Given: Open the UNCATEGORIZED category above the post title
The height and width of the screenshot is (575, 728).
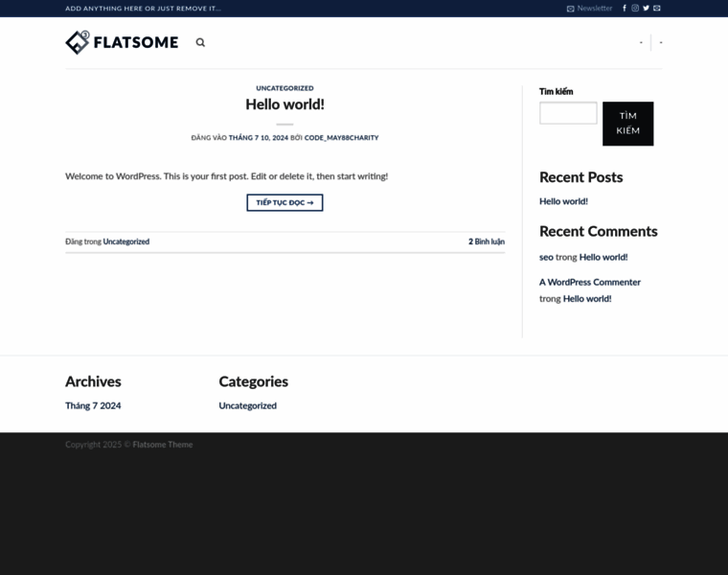Looking at the screenshot, I should 284,88.
